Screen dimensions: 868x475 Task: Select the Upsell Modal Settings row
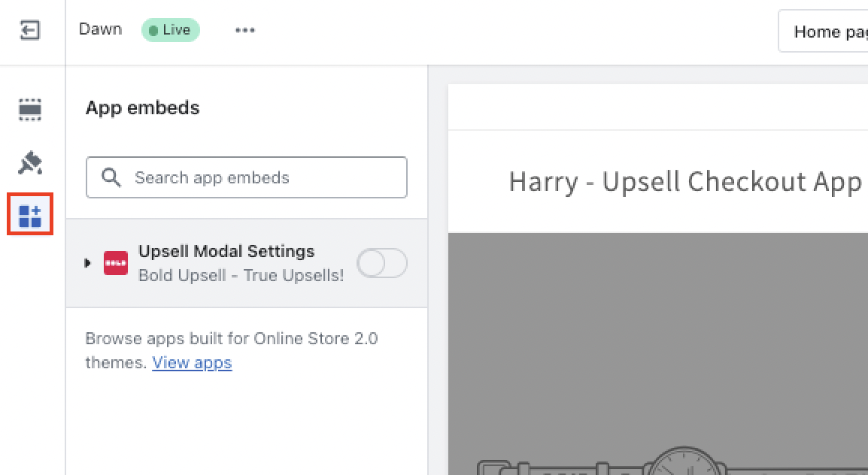point(226,262)
